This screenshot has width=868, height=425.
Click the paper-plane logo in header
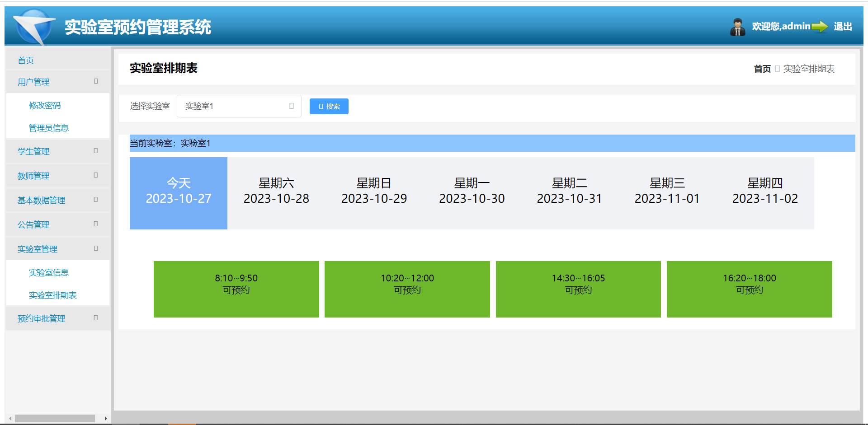click(x=34, y=27)
